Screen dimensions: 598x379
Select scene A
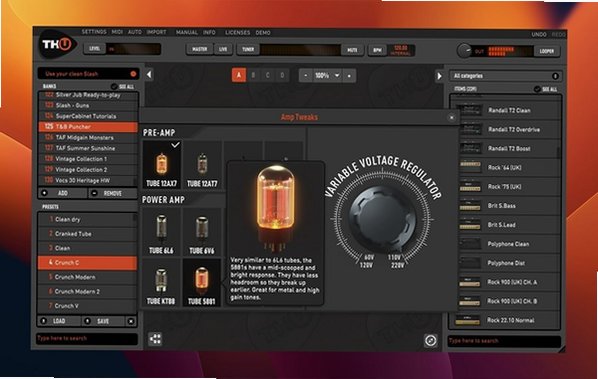(239, 75)
